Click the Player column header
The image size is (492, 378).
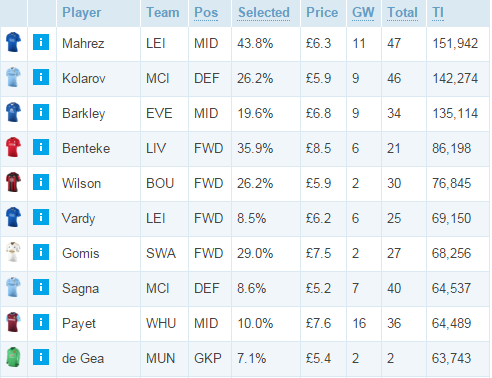click(x=82, y=13)
